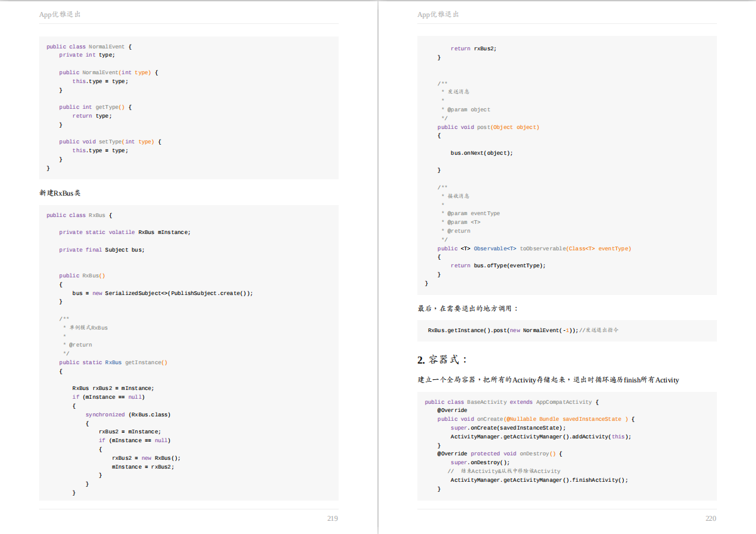The image size is (756, 534).
Task: Click "private final Subject bus;" line
Action: 102,250
